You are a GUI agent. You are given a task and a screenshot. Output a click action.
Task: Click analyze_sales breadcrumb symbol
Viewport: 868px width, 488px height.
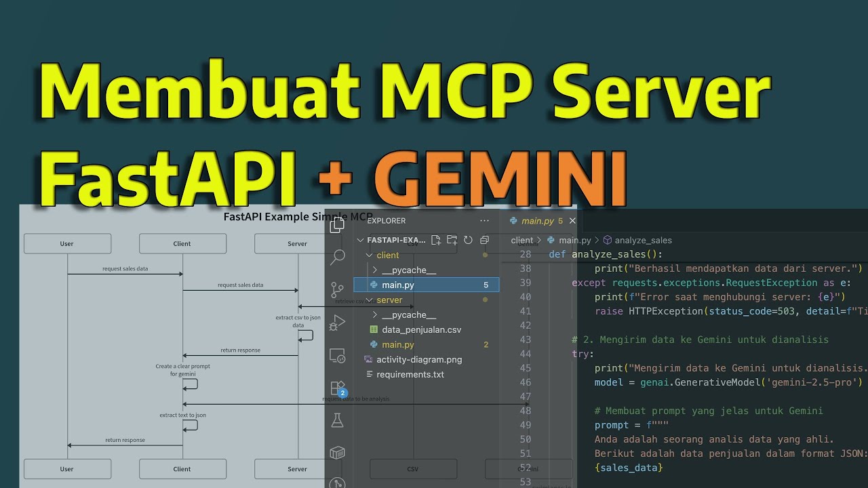point(637,240)
